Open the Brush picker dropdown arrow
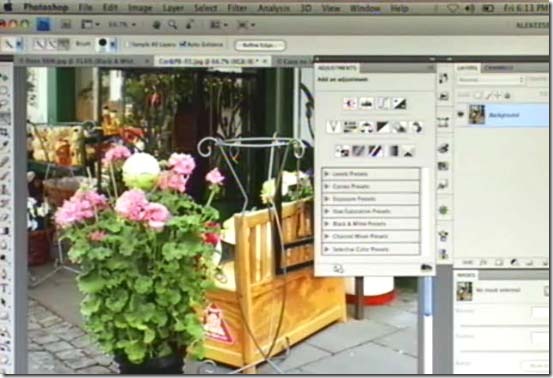The height and width of the screenshot is (378, 553). [x=113, y=44]
